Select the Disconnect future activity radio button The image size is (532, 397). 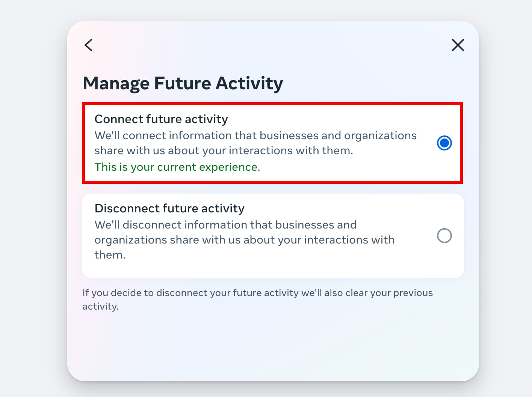click(444, 236)
